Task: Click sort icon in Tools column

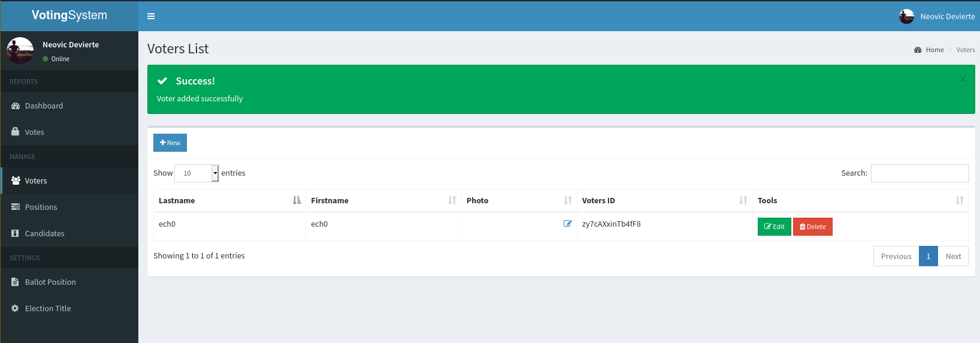Action: pos(959,200)
